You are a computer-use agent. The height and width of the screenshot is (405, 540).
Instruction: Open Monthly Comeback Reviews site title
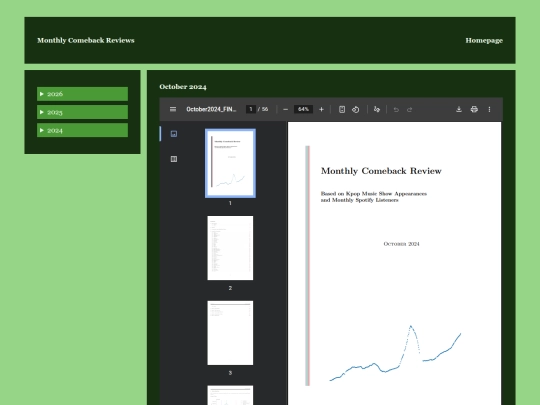click(x=86, y=40)
